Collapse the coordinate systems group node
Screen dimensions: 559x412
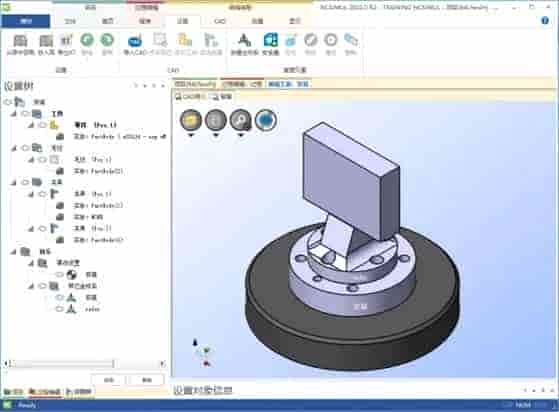31,286
